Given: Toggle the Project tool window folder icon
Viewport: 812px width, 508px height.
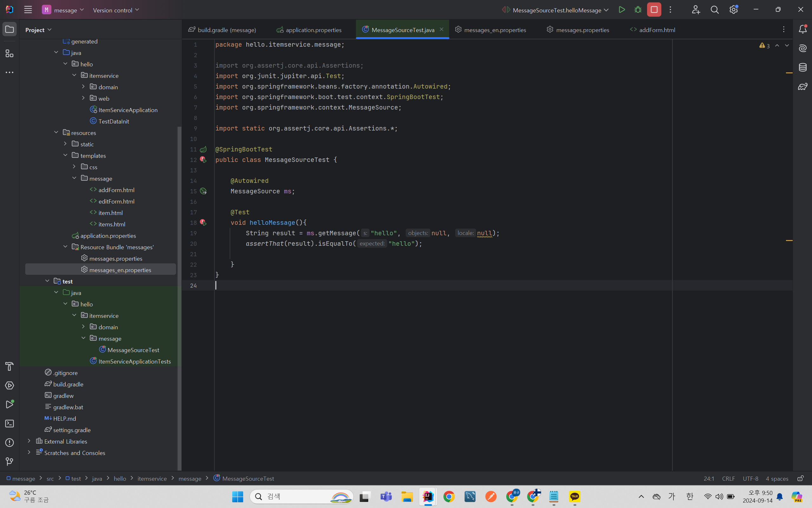Looking at the screenshot, I should pyautogui.click(x=10, y=29).
